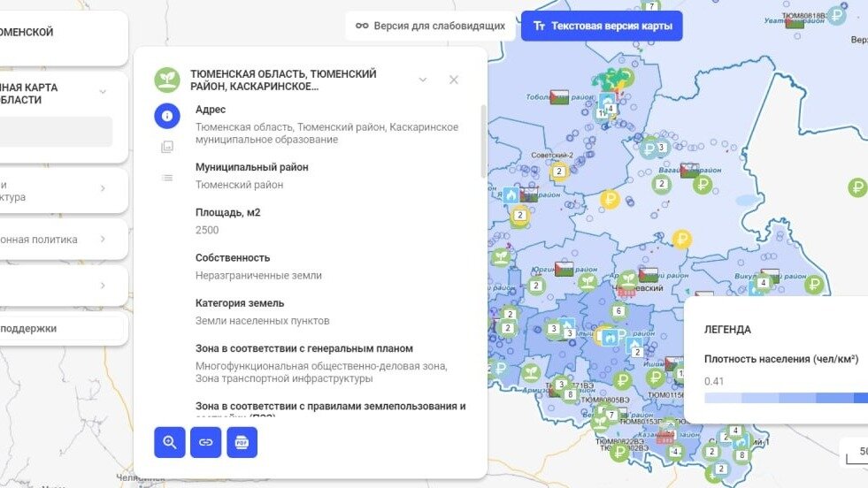Click the ЛЕГЕНДА heading

click(727, 329)
